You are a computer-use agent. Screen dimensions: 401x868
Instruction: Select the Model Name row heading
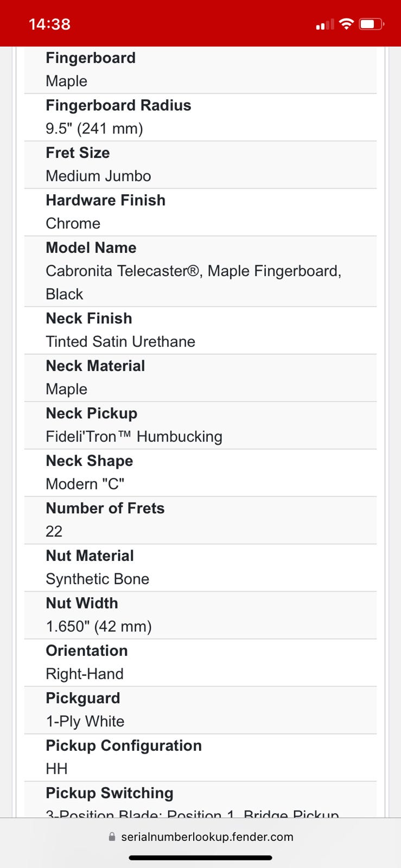pos(91,247)
